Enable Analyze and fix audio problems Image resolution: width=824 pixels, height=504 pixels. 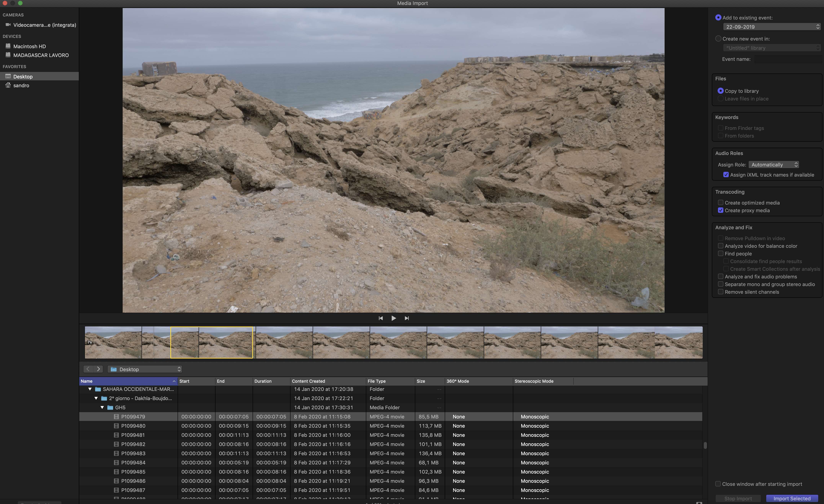[721, 276]
